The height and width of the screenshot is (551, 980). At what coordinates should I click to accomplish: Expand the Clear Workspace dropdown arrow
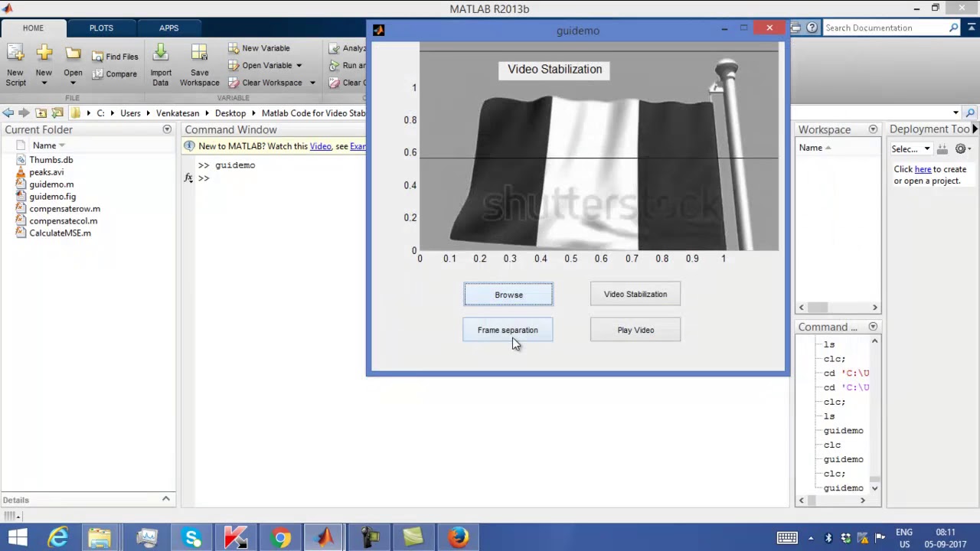click(312, 83)
